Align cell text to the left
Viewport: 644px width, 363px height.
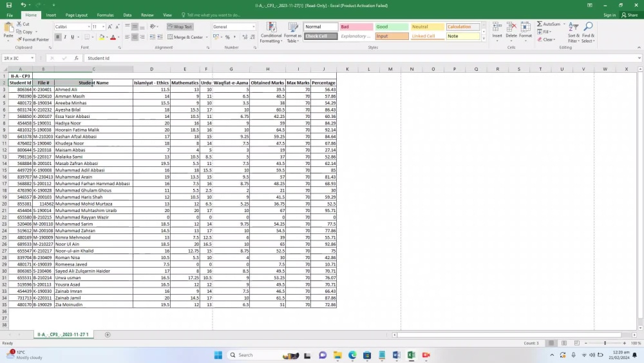[x=128, y=37]
